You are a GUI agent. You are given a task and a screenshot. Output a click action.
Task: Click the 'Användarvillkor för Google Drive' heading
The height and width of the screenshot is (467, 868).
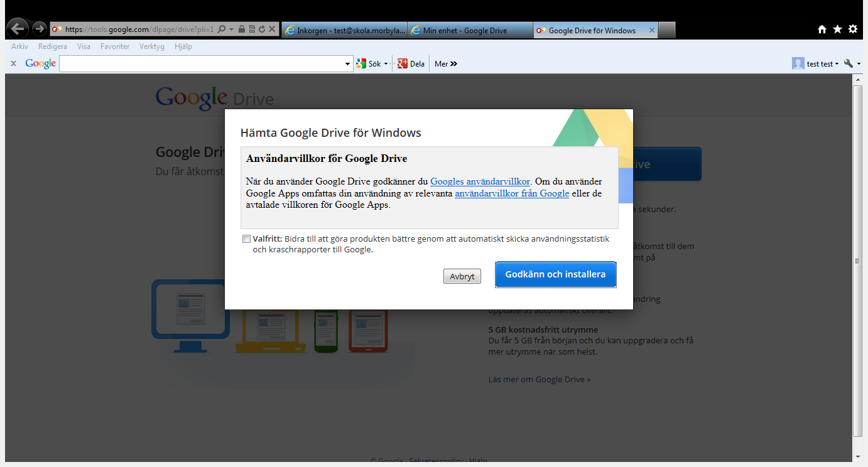[x=327, y=158]
